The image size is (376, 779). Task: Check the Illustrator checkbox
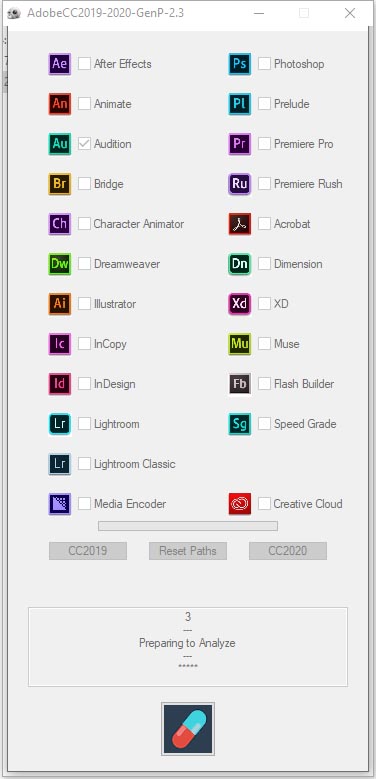[84, 304]
